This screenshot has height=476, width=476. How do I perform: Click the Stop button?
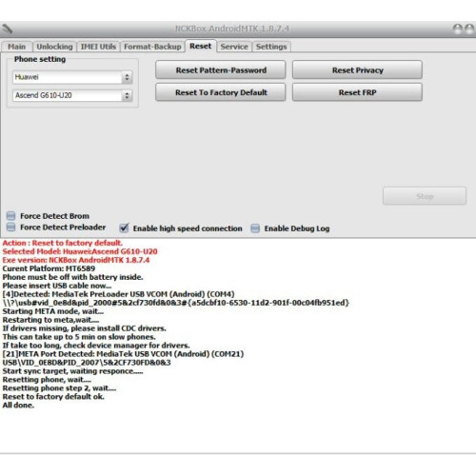[425, 196]
